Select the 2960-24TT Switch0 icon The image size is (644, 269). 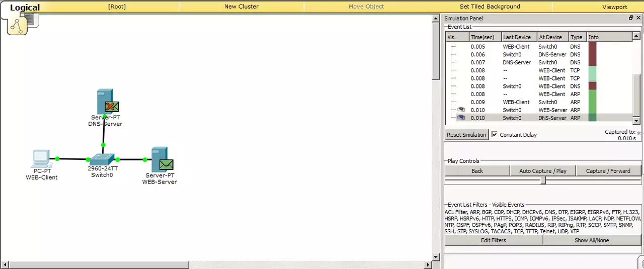102,159
